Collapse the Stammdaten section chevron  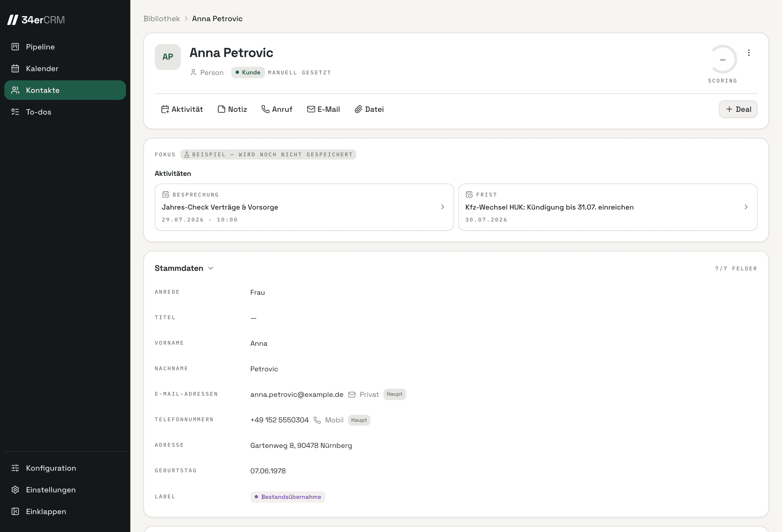[211, 268]
